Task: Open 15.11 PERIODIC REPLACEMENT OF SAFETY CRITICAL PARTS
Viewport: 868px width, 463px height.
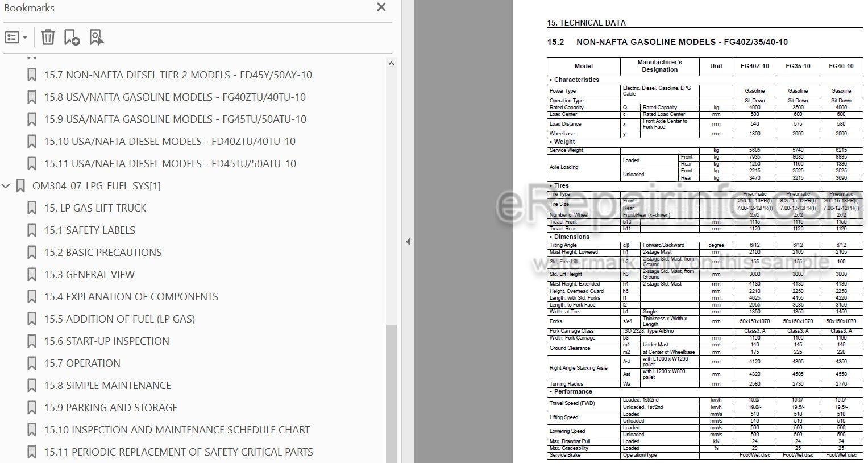Action: [178, 452]
